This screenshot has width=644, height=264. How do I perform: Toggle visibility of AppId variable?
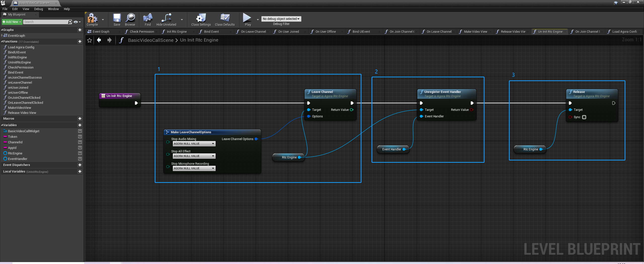[80, 148]
